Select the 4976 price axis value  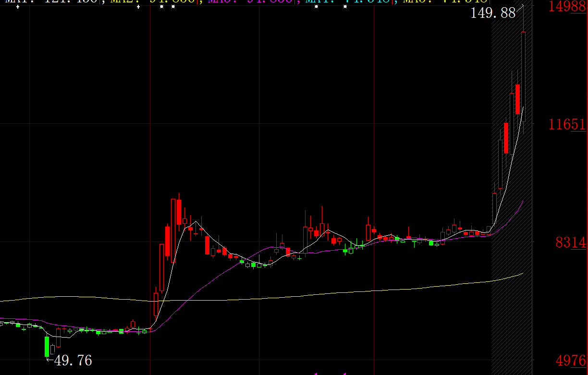click(571, 360)
